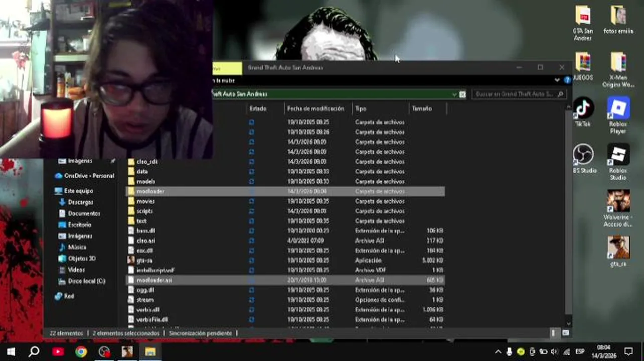Select the vorbis.dll file
Viewport: 644px width, 361px height.
(147, 310)
